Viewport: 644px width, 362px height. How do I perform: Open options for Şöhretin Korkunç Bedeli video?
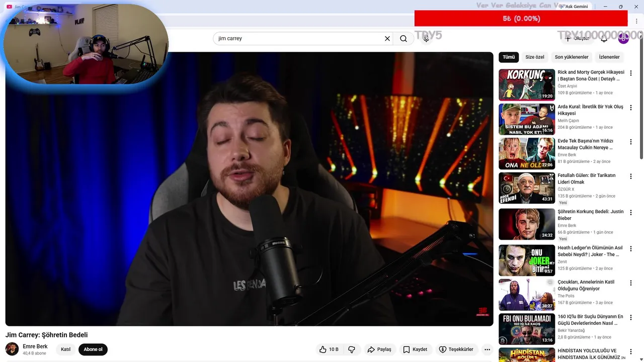tap(631, 212)
